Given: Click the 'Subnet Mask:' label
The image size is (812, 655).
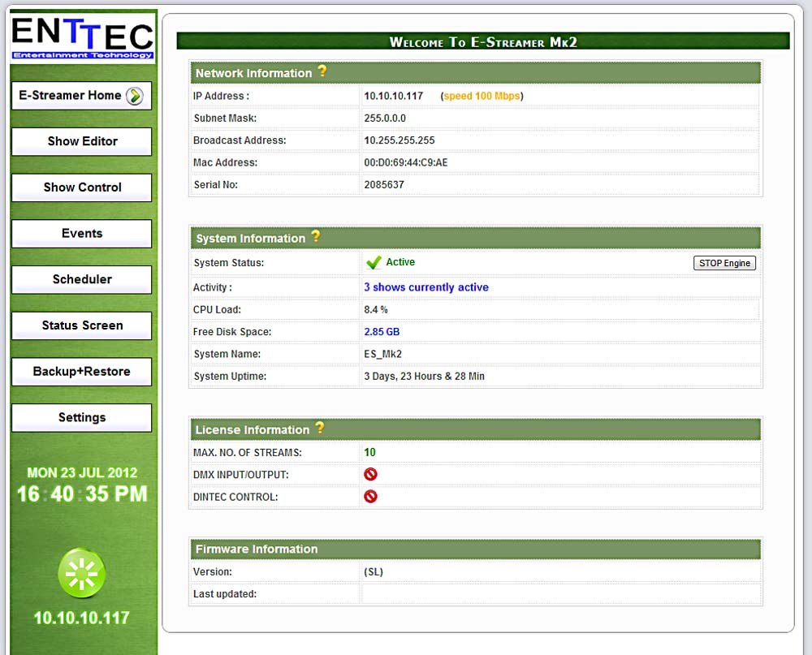Looking at the screenshot, I should [x=225, y=119].
